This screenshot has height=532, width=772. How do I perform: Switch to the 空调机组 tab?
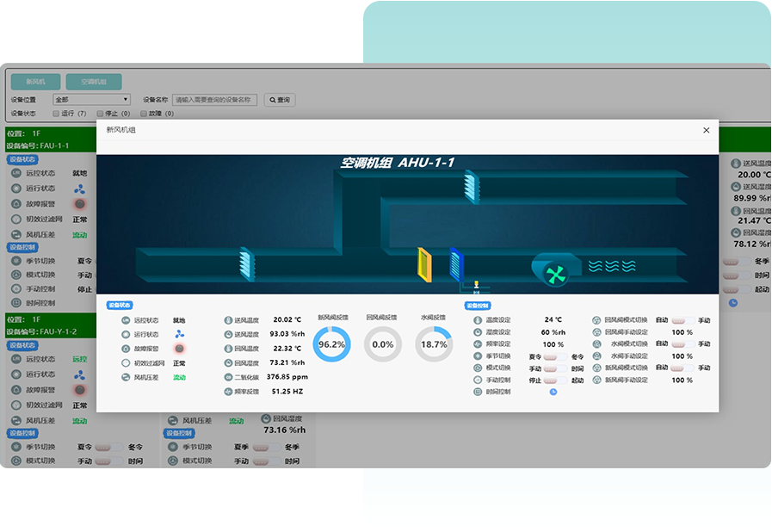pos(94,82)
